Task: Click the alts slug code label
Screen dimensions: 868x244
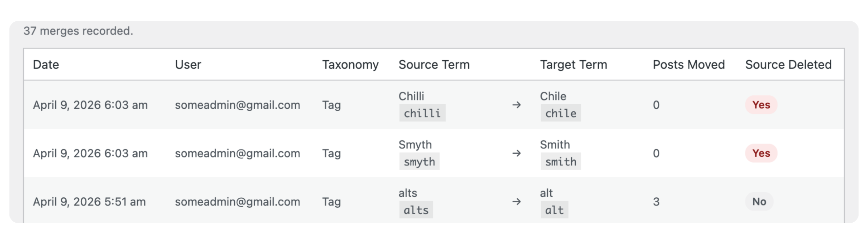Action: [x=416, y=210]
